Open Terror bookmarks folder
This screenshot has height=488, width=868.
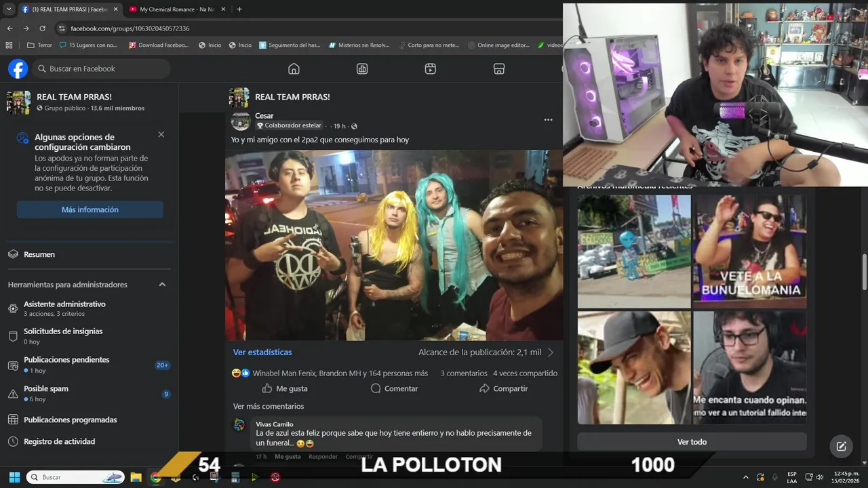[39, 45]
